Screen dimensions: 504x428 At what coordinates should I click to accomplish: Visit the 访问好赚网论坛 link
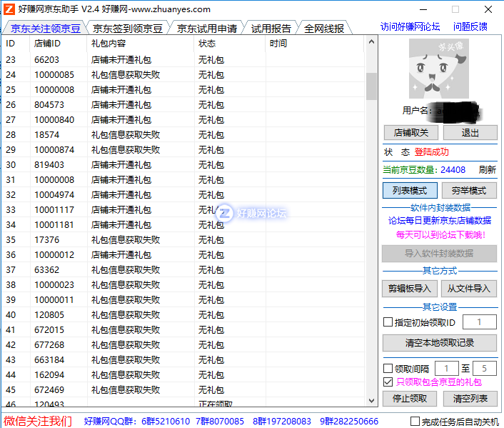tap(410, 26)
